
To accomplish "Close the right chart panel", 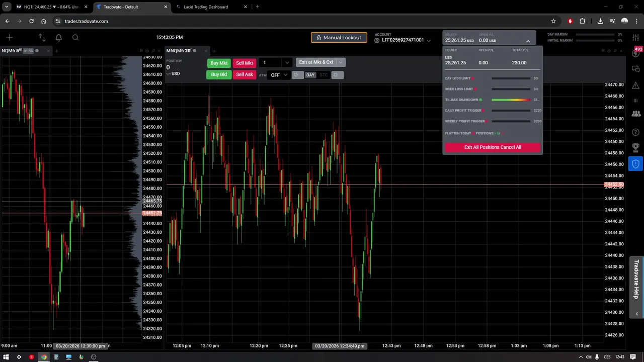I will (621, 51).
